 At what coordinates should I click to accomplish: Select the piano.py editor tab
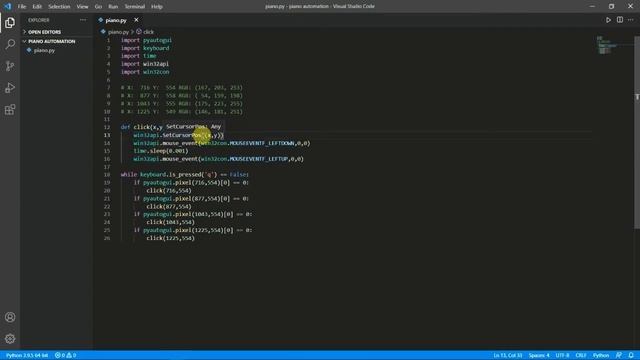coord(116,20)
